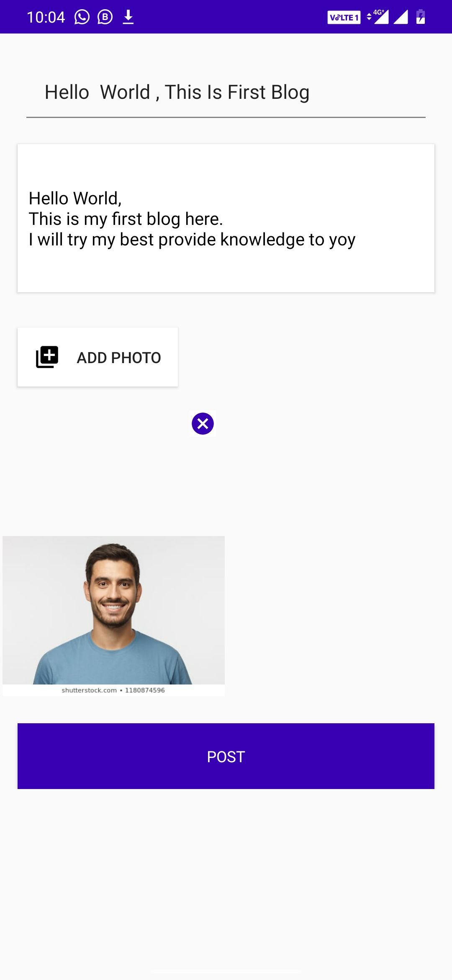
Task: Tap the battery charging icon
Action: click(421, 17)
